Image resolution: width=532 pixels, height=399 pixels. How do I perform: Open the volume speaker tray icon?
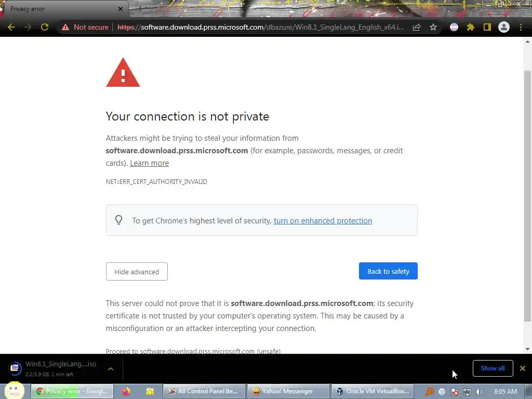coord(479,392)
